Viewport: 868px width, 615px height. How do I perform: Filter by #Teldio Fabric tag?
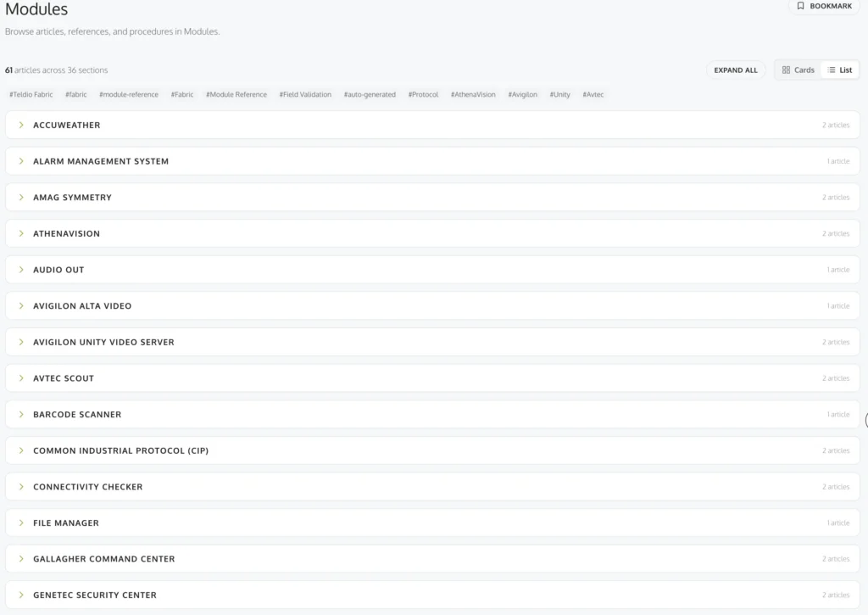click(31, 95)
